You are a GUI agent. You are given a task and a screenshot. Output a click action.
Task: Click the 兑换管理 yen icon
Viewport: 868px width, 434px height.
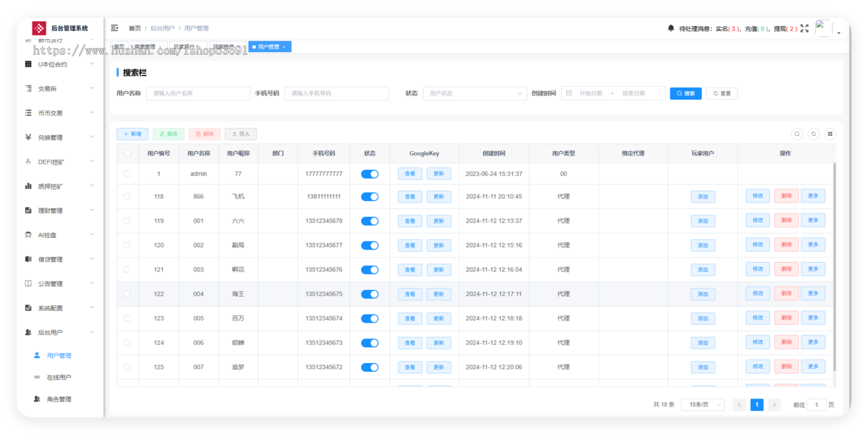[28, 137]
